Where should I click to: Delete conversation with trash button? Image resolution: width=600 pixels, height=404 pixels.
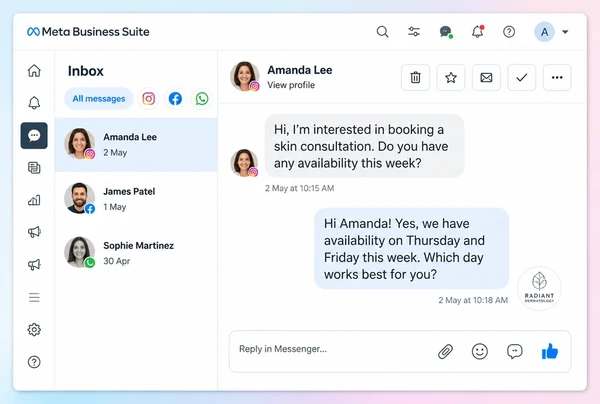(x=415, y=78)
